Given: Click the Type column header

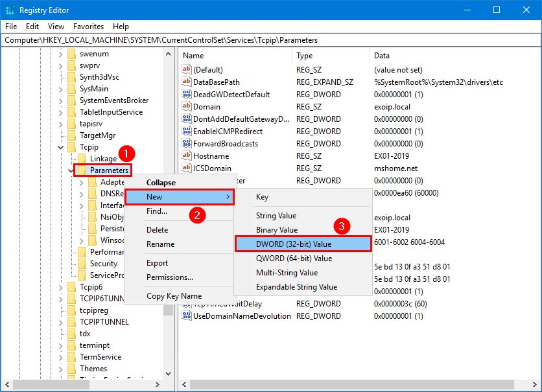Looking at the screenshot, I should (x=305, y=56).
